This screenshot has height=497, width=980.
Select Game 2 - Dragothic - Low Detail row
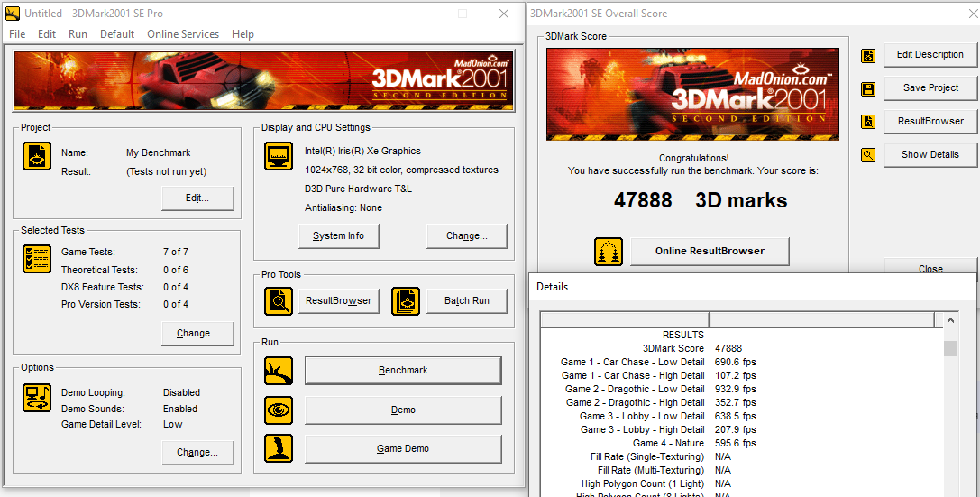743,389
